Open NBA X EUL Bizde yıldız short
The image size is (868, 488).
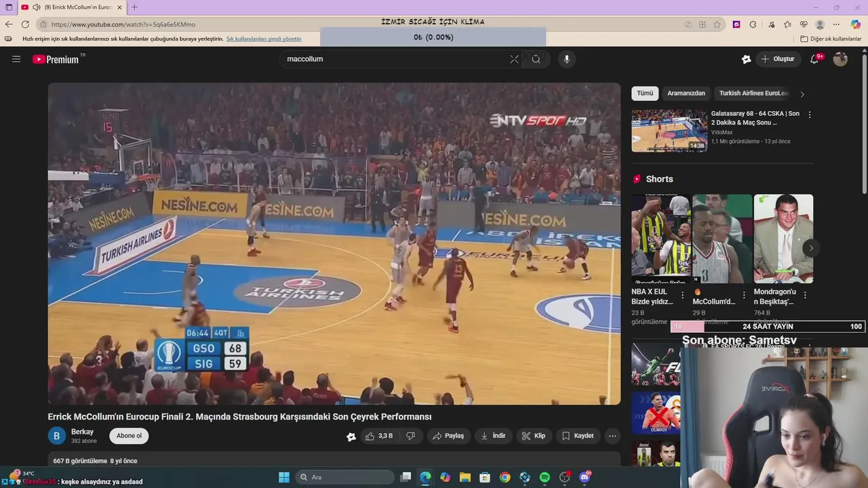660,239
